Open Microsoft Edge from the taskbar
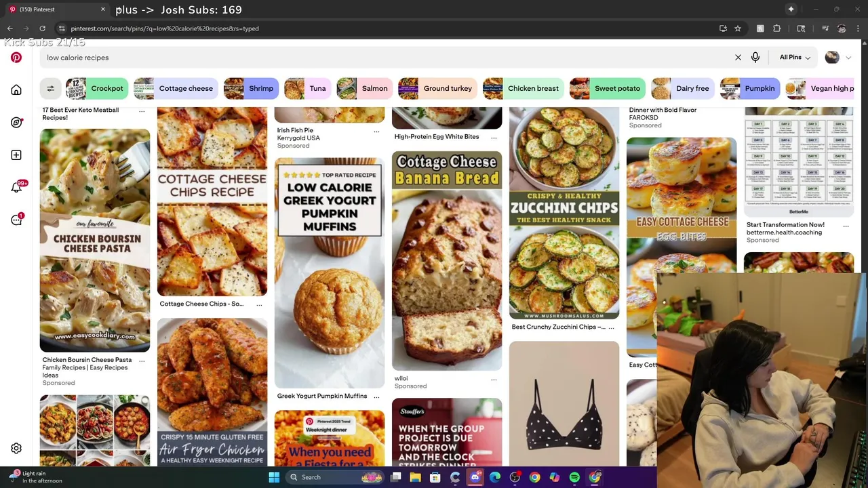This screenshot has width=868, height=488. point(495,477)
